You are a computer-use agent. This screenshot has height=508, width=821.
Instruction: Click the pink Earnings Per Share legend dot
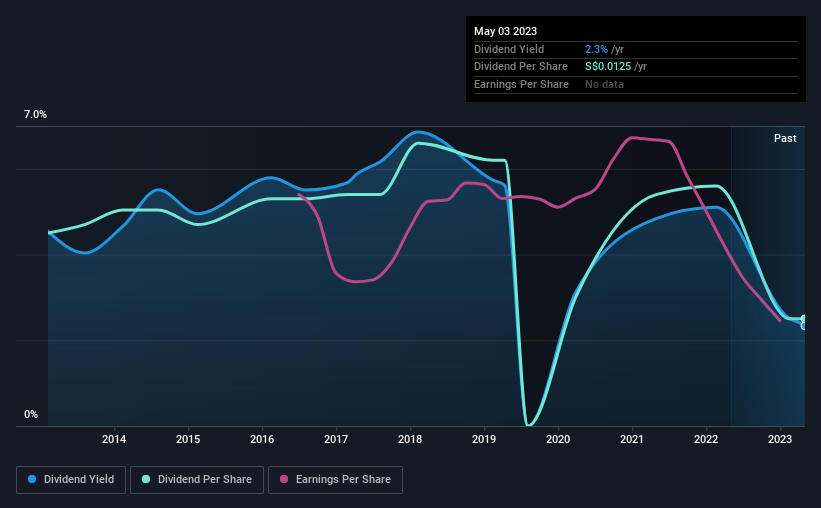(284, 479)
